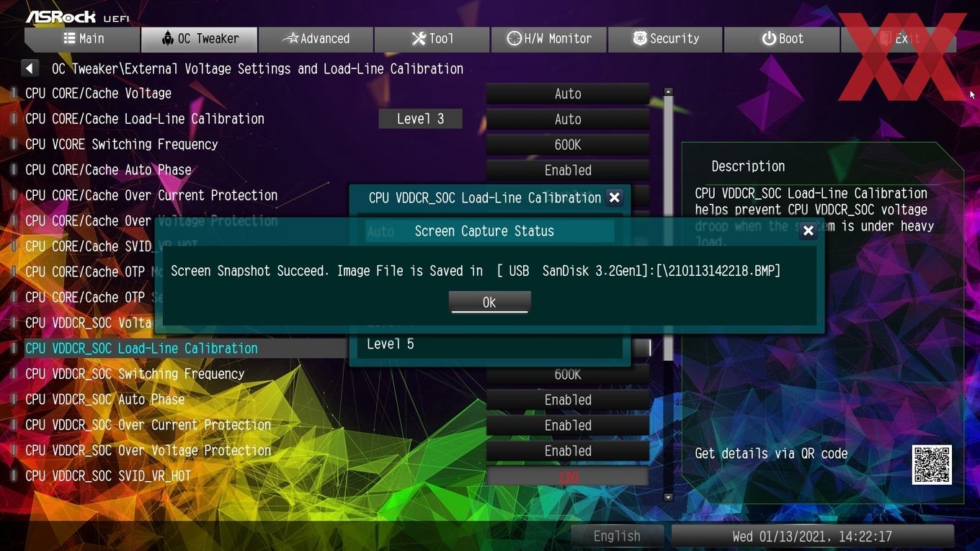The height and width of the screenshot is (551, 980).
Task: Select CPU CORE/Cache Auto Phase row
Action: tap(109, 170)
